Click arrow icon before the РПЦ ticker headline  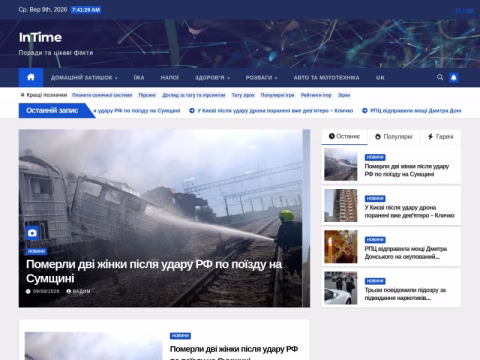(x=365, y=111)
